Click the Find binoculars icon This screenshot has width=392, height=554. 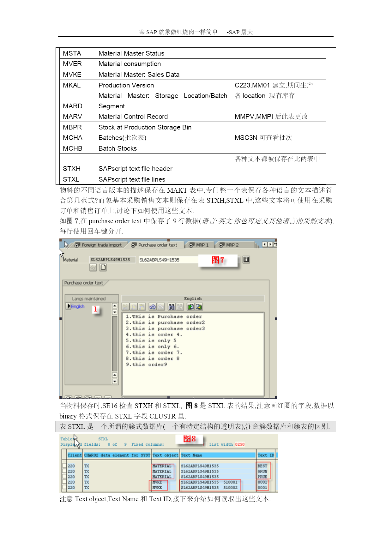click(x=172, y=307)
